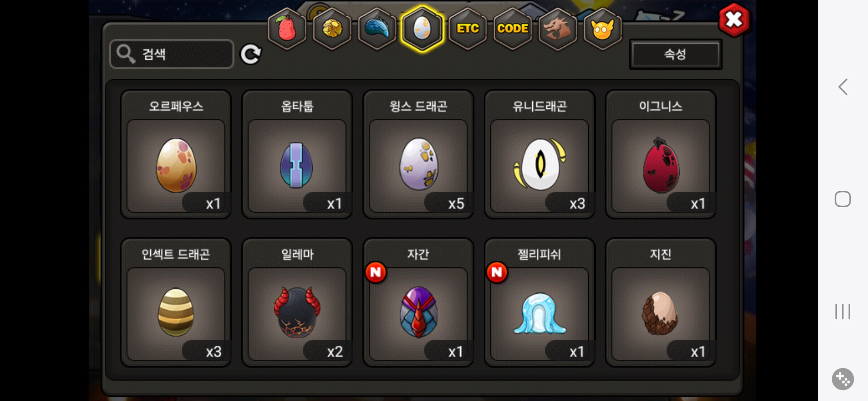Viewport: 868px width, 401px height.
Task: Select the 유니드래곤 egg with yellow eye
Action: [x=539, y=154]
